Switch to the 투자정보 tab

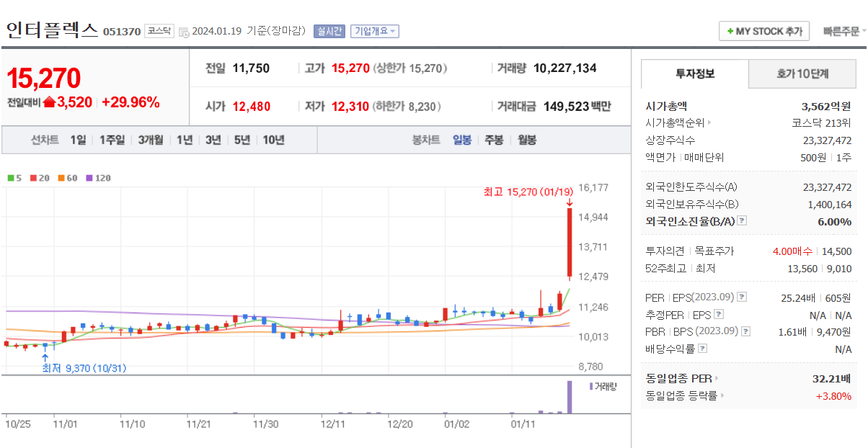[x=695, y=73]
